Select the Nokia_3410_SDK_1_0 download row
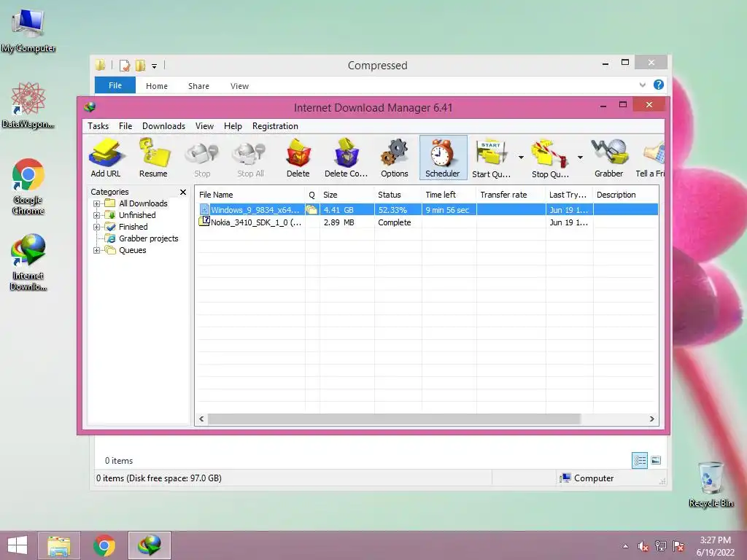747x560 pixels. click(427, 222)
